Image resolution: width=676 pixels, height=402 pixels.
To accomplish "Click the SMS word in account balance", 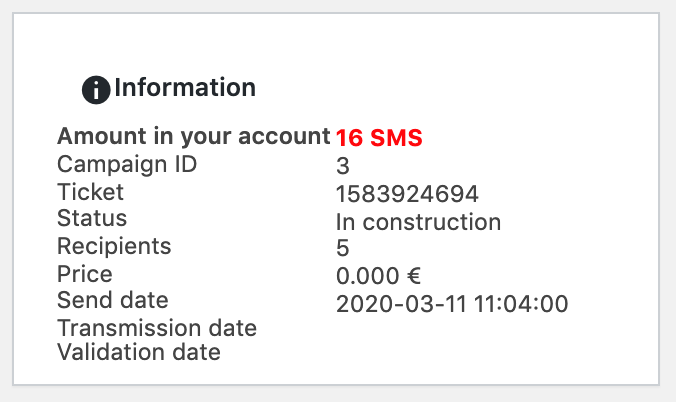I will click(x=396, y=138).
